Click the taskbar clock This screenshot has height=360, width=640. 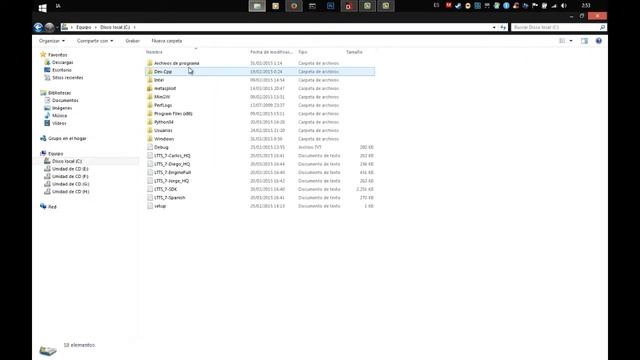(586, 6)
